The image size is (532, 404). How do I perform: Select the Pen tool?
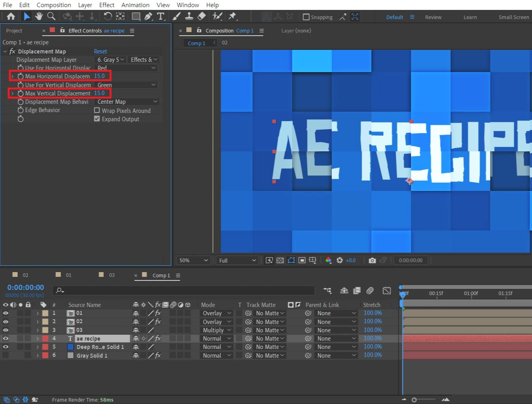click(x=148, y=16)
